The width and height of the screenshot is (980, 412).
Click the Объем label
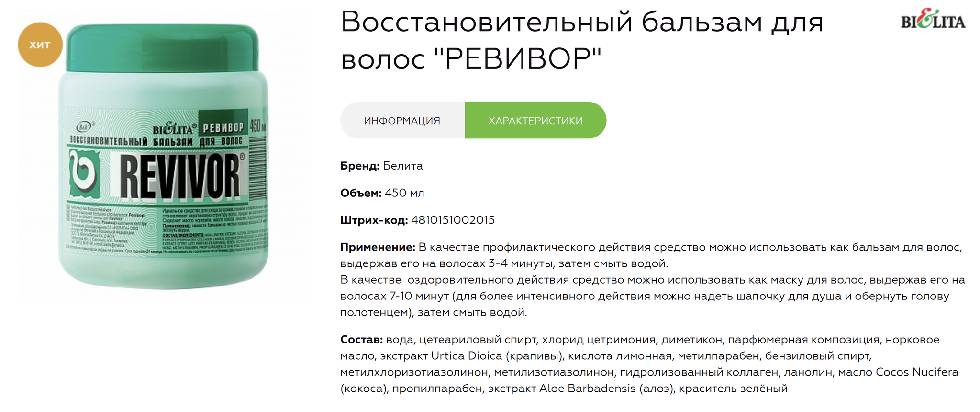[x=361, y=193]
